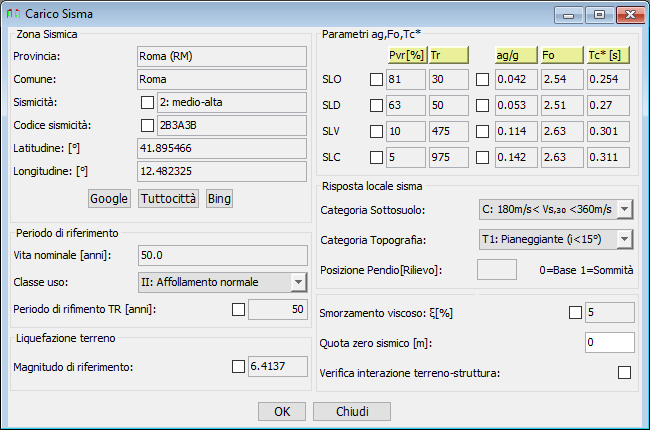
Task: Check the SLO ag/g parameters checkbox
Action: 482,79
